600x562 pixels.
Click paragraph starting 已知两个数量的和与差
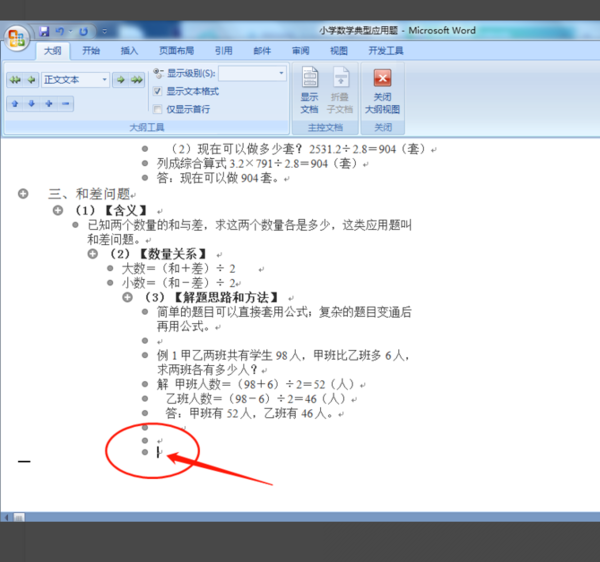point(249,232)
